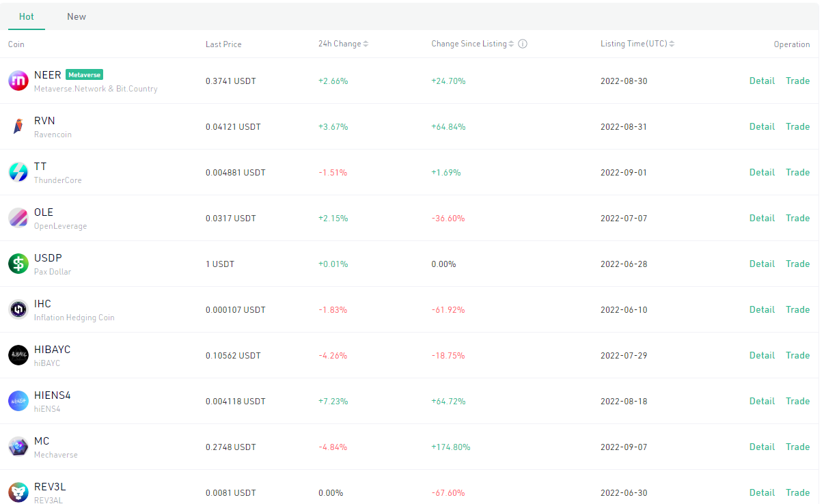Trade the RVN coin
839x504 pixels.
(x=797, y=126)
